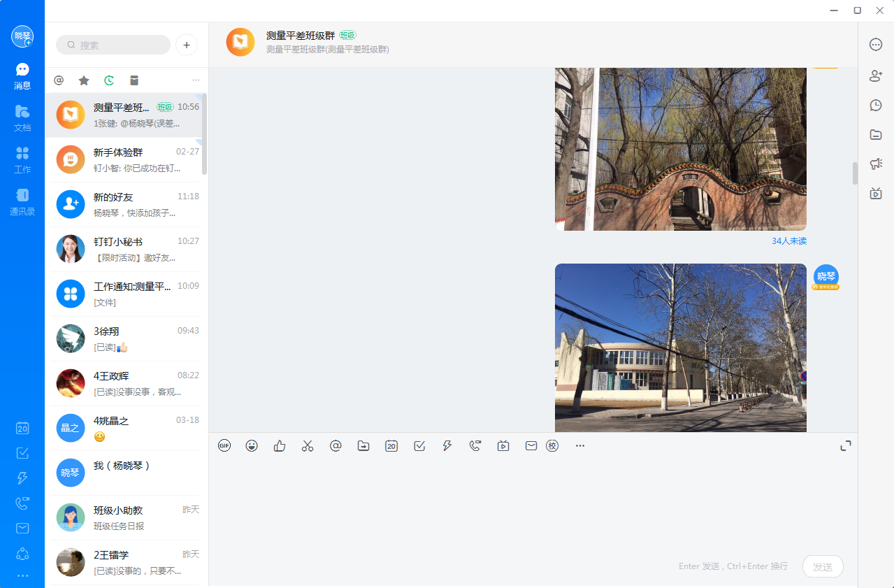
Task: Click the scissors screenshot tool
Action: coord(308,445)
